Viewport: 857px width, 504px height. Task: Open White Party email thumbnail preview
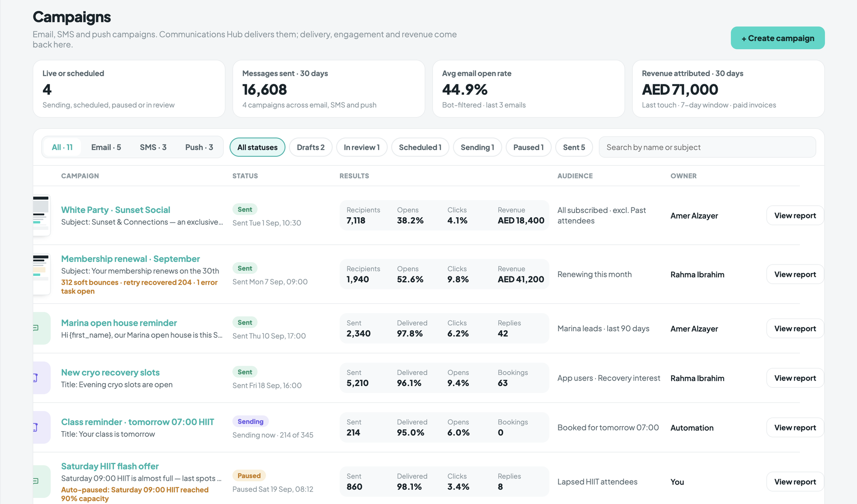tap(42, 215)
